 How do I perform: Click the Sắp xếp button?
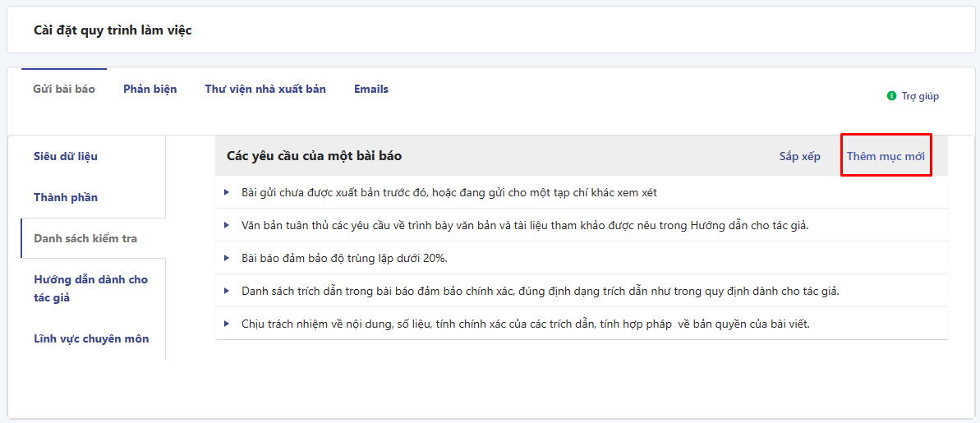[x=799, y=156]
